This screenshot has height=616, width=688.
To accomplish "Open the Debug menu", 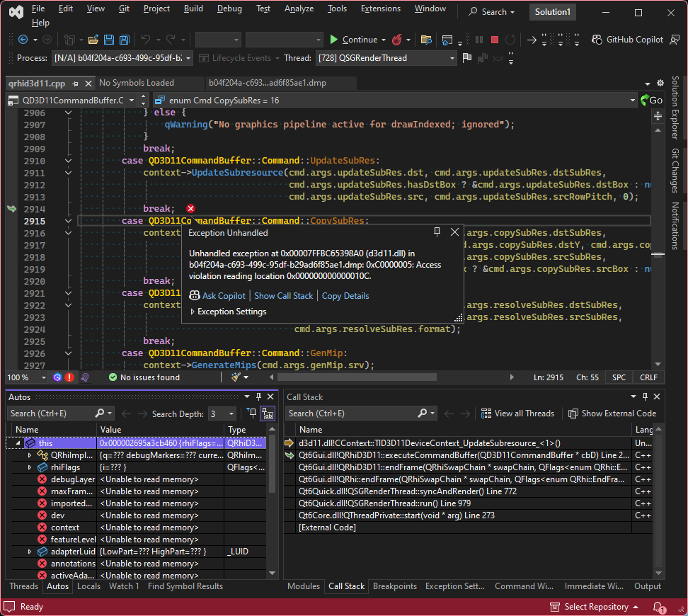I will click(x=229, y=8).
